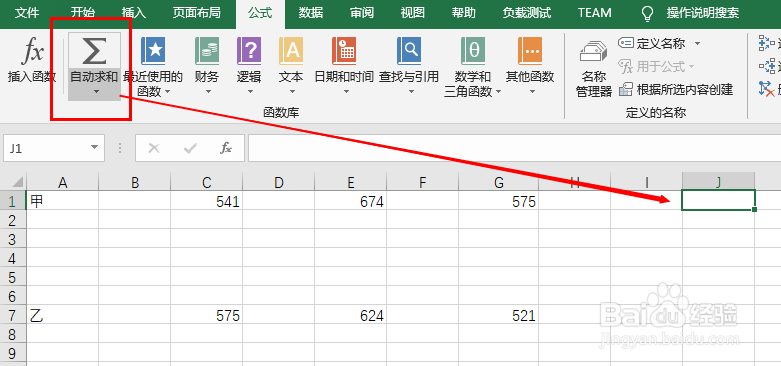Open Recently Used functions book icon
This screenshot has height=366, width=781.
153,51
